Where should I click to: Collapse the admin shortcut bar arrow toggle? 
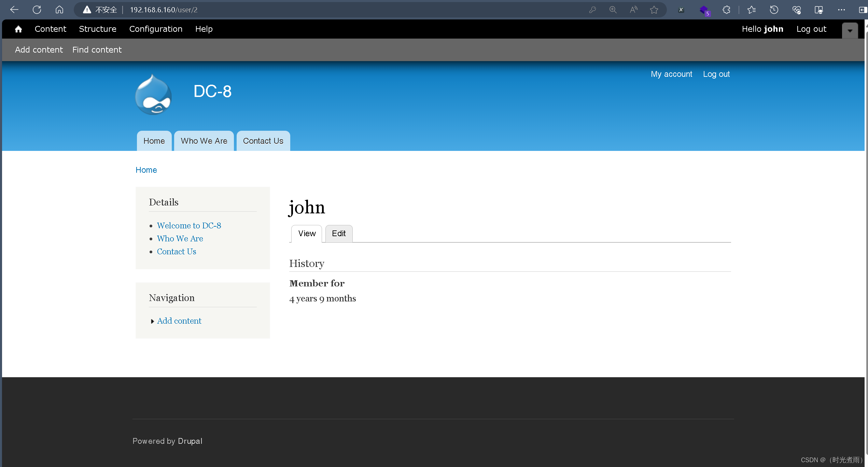pos(850,30)
